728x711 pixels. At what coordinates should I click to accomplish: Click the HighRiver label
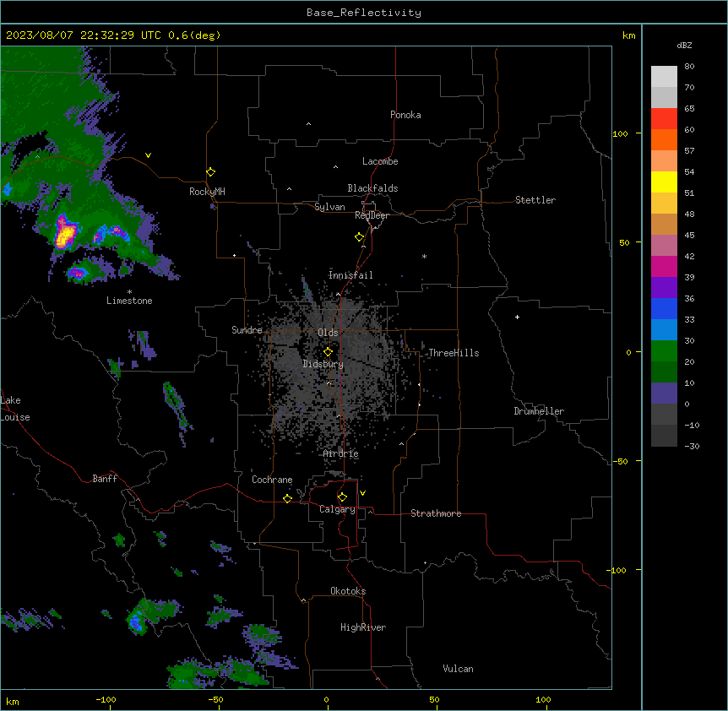(363, 627)
